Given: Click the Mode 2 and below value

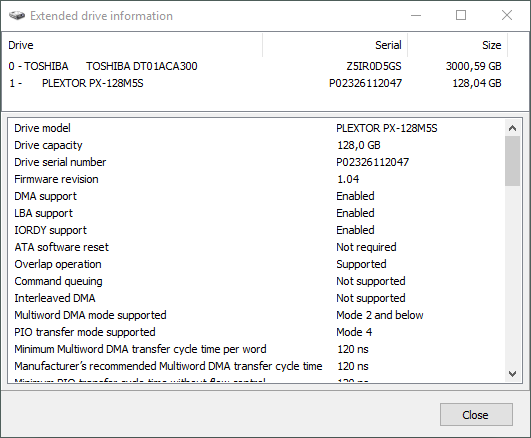Looking at the screenshot, I should [380, 315].
